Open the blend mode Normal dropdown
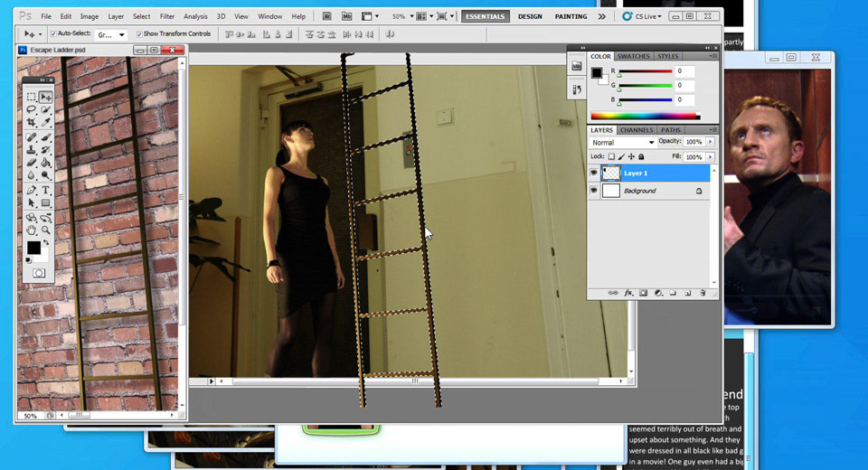Image resolution: width=868 pixels, height=470 pixels. coord(623,142)
